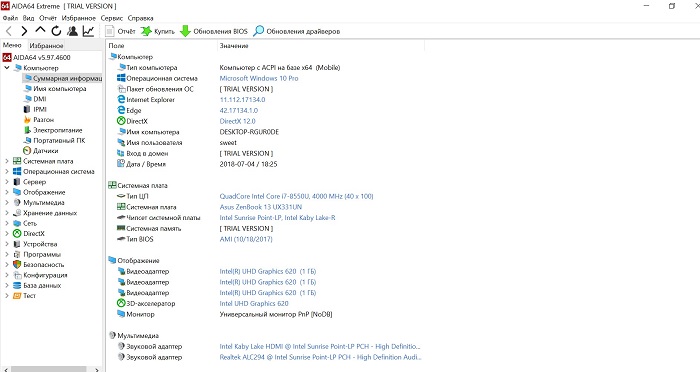Click the Тип ЦП processor row icon

[x=121, y=196]
